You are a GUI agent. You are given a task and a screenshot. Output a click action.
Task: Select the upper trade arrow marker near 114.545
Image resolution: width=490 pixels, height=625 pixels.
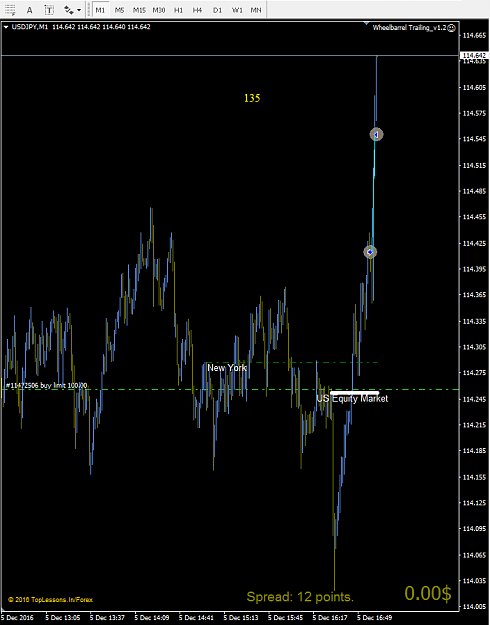(376, 134)
